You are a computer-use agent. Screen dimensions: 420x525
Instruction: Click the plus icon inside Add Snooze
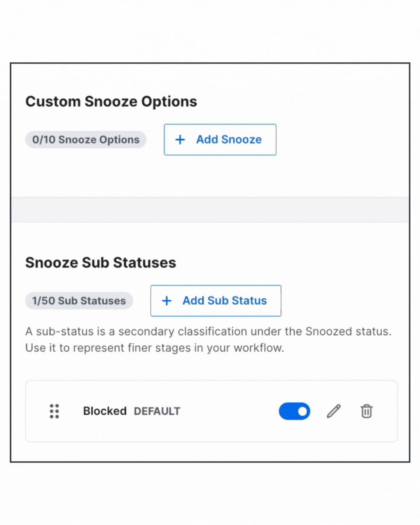click(x=180, y=140)
